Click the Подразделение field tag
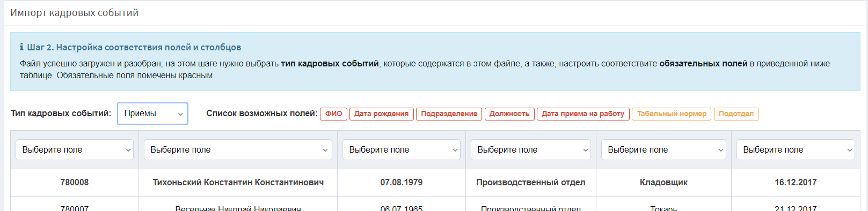Image resolution: width=868 pixels, height=211 pixels. click(449, 114)
